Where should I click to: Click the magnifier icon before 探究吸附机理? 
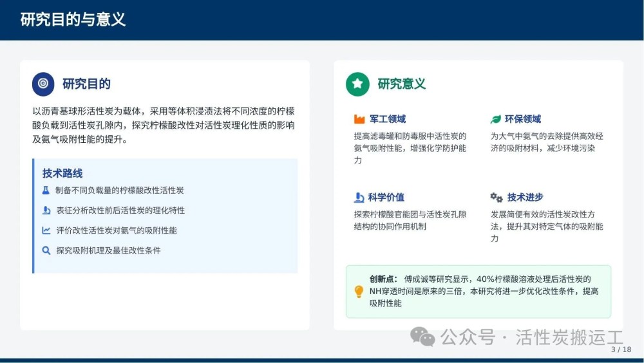pyautogui.click(x=46, y=250)
